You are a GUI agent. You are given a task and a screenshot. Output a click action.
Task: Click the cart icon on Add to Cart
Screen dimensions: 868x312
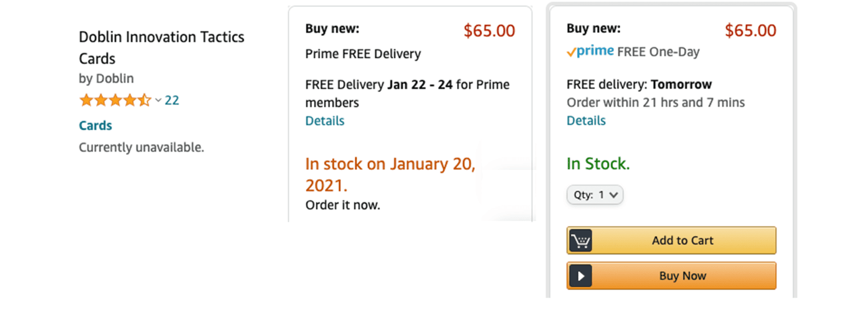click(580, 241)
